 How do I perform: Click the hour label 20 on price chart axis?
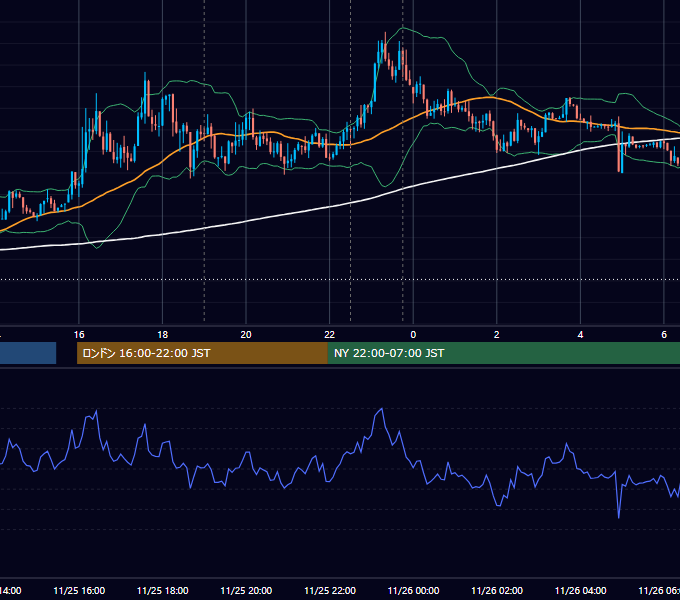click(246, 335)
